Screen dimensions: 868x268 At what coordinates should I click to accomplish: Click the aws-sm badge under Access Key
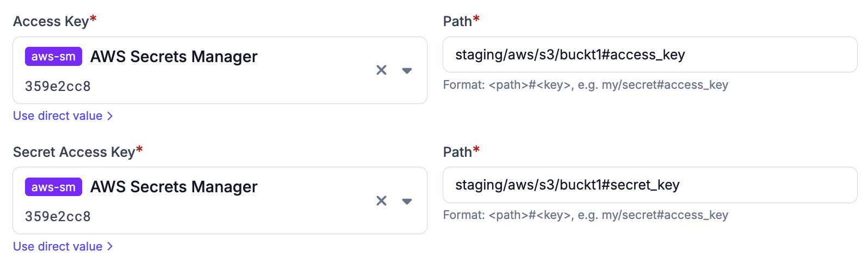coord(53,57)
